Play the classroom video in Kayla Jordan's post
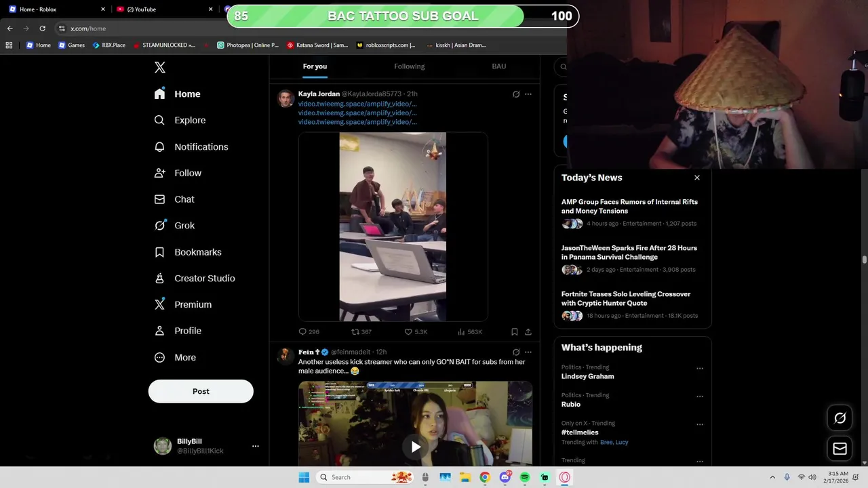 393,226
